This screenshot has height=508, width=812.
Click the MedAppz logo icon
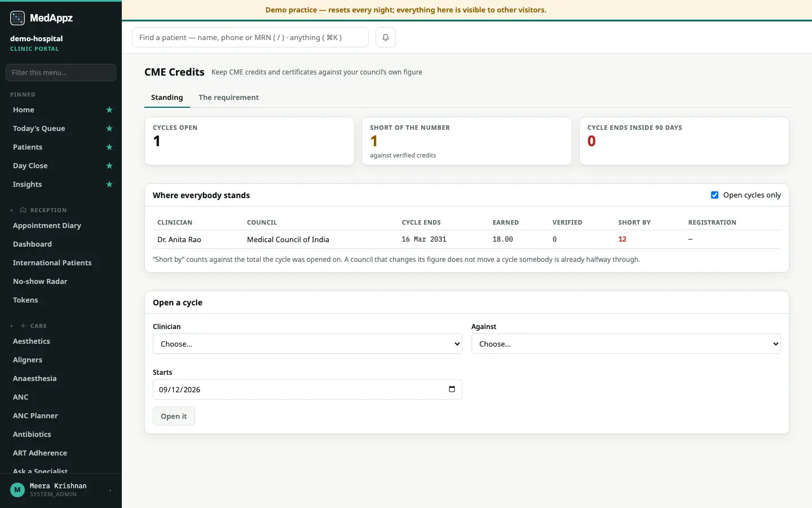(x=17, y=18)
